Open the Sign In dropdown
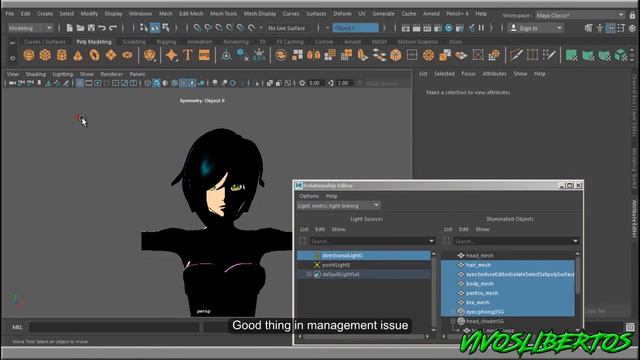This screenshot has height=360, width=640. coord(536,28)
